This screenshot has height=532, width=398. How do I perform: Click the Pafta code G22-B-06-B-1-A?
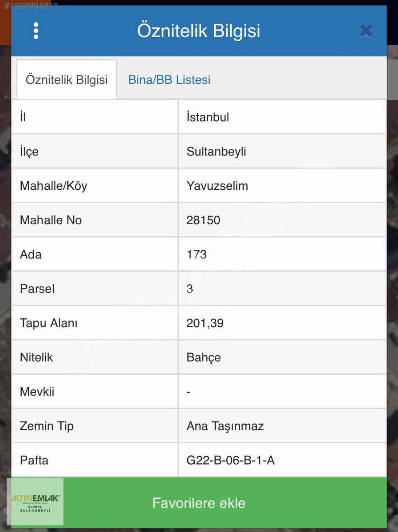(x=230, y=460)
